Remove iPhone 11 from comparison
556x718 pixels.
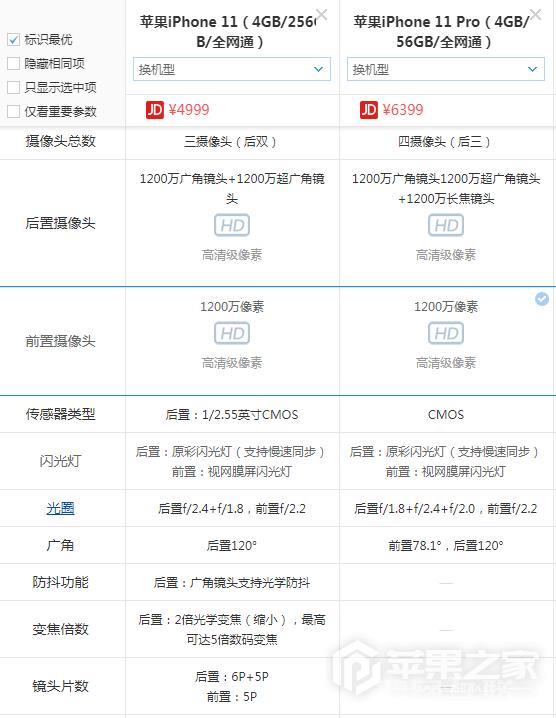click(x=322, y=15)
